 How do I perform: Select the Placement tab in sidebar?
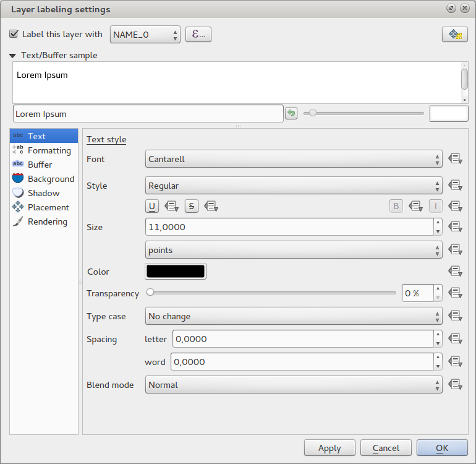pos(48,207)
